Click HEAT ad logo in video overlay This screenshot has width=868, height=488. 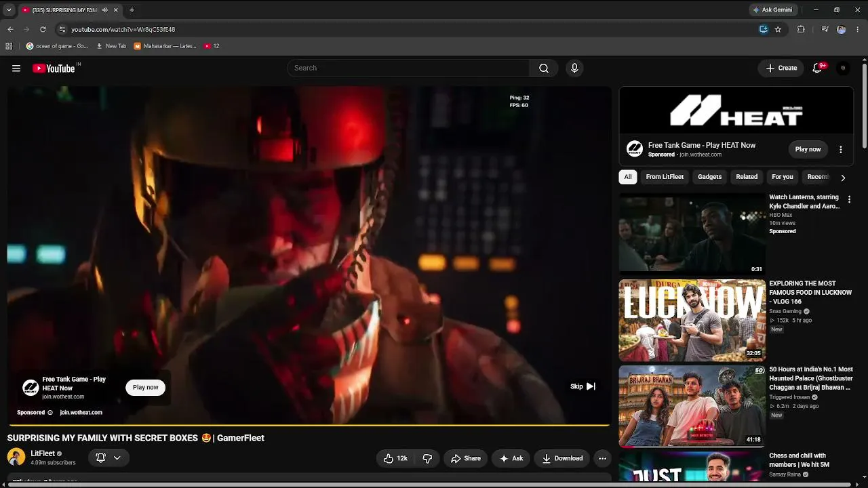31,388
